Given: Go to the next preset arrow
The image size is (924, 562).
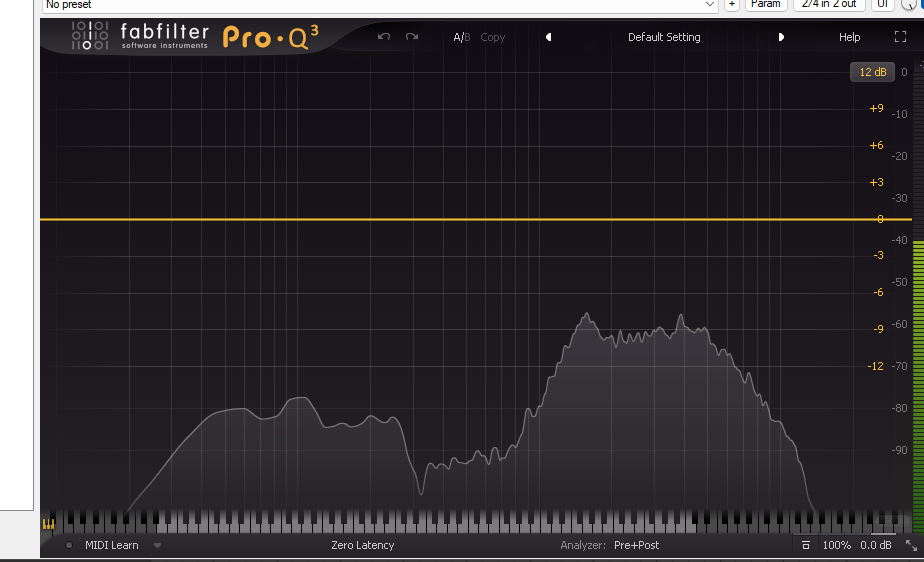Looking at the screenshot, I should click(781, 37).
